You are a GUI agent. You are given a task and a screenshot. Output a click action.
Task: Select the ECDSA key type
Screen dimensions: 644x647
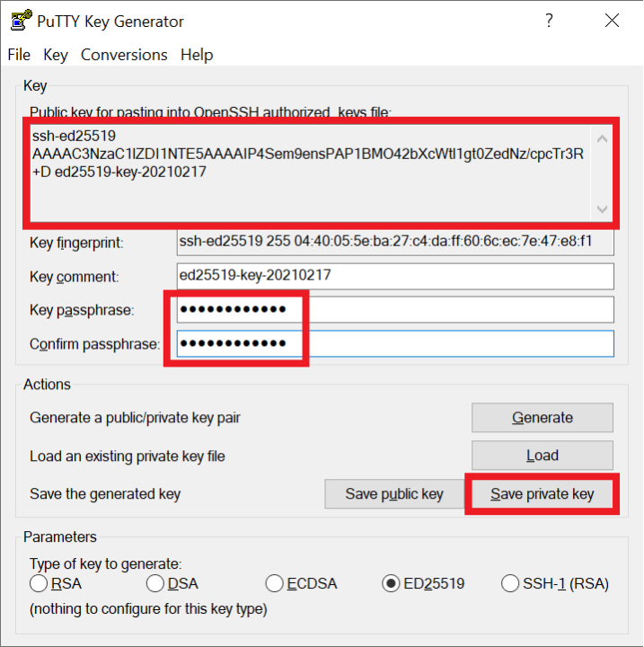[x=302, y=583]
